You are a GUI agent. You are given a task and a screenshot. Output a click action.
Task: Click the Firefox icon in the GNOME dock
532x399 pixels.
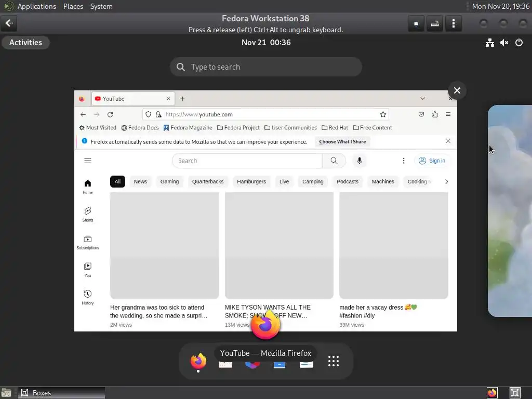198,361
